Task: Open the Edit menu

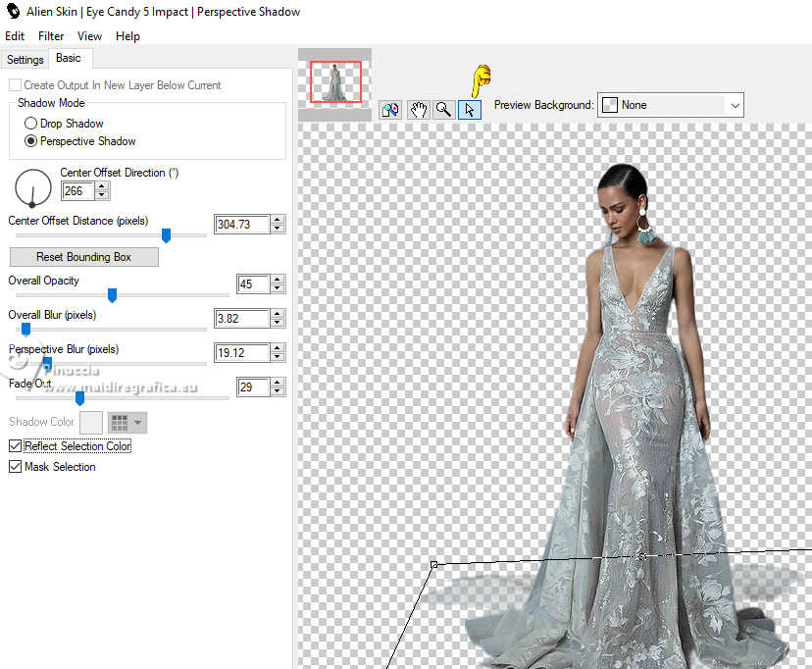Action: 15,36
